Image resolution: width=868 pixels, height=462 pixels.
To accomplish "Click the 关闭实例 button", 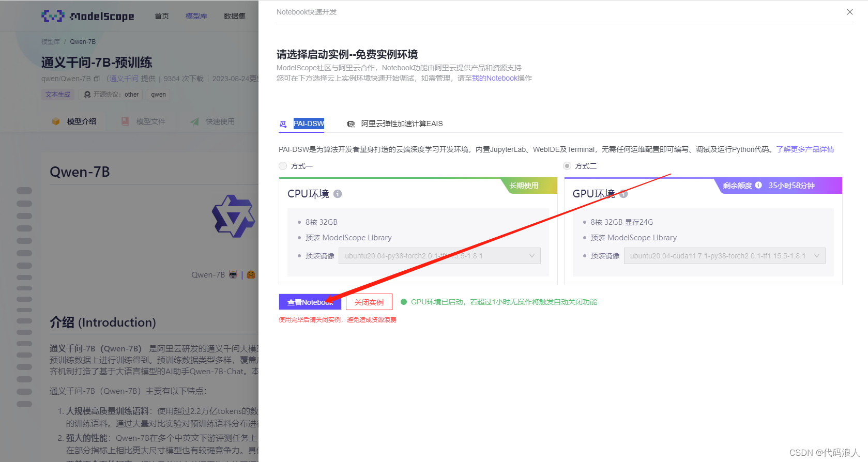I will [x=369, y=302].
